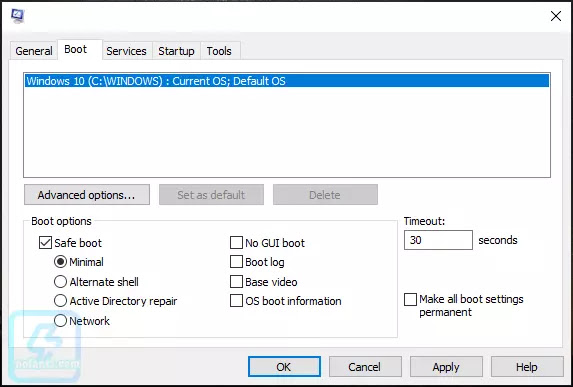Select Active Directory repair option
Screen dimensions: 573x387
[x=60, y=301]
